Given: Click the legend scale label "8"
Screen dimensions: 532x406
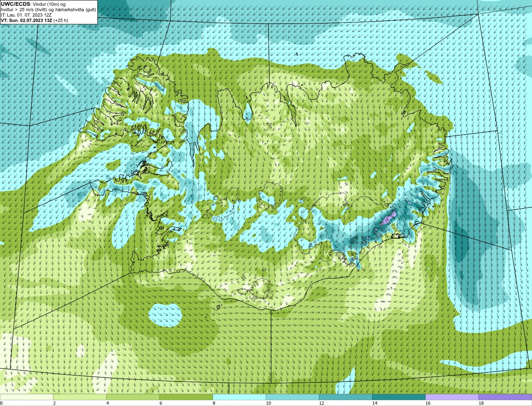Looking at the screenshot, I should [x=214, y=403].
